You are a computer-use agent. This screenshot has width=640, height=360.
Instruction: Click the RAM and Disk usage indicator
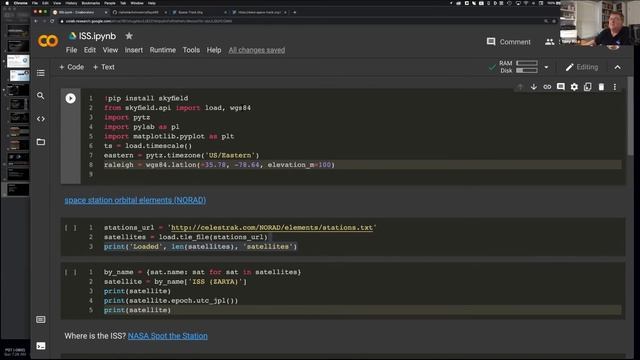(x=518, y=67)
